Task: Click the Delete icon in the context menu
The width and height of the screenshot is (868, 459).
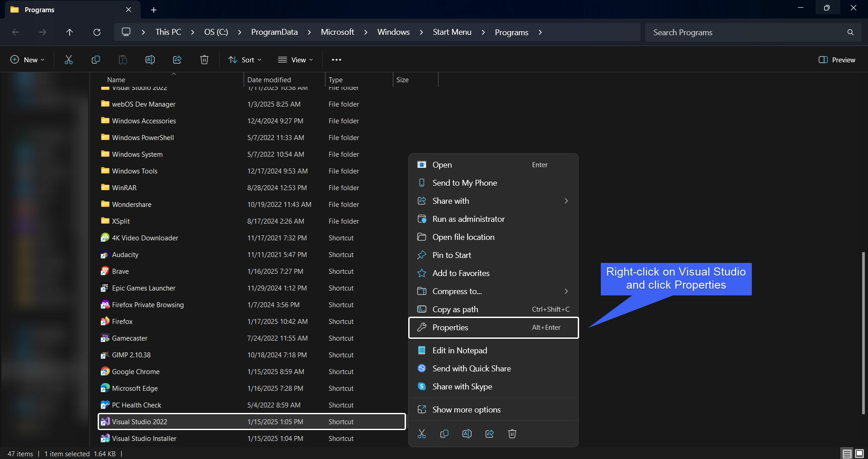Action: point(512,434)
